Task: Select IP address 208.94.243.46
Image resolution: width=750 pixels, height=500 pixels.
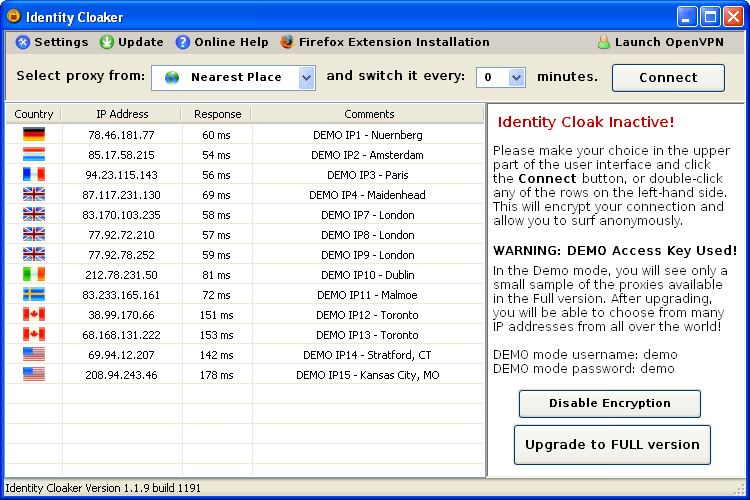Action: click(x=121, y=375)
